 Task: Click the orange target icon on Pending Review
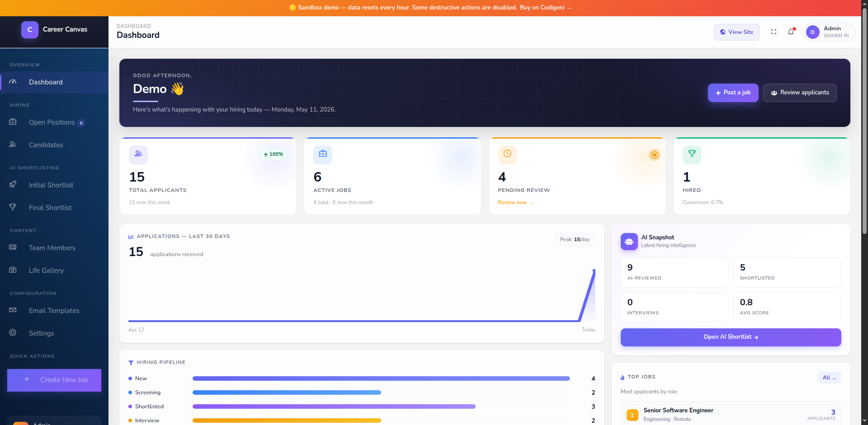pyautogui.click(x=654, y=155)
